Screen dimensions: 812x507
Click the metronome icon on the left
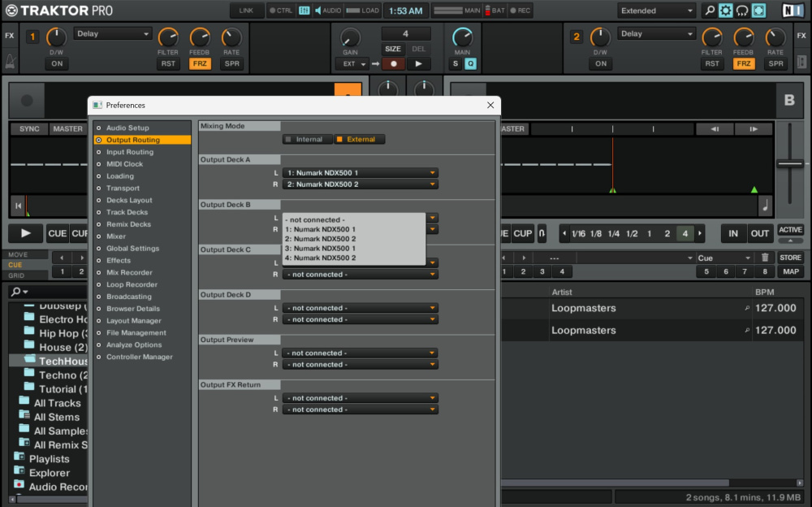pyautogui.click(x=10, y=63)
